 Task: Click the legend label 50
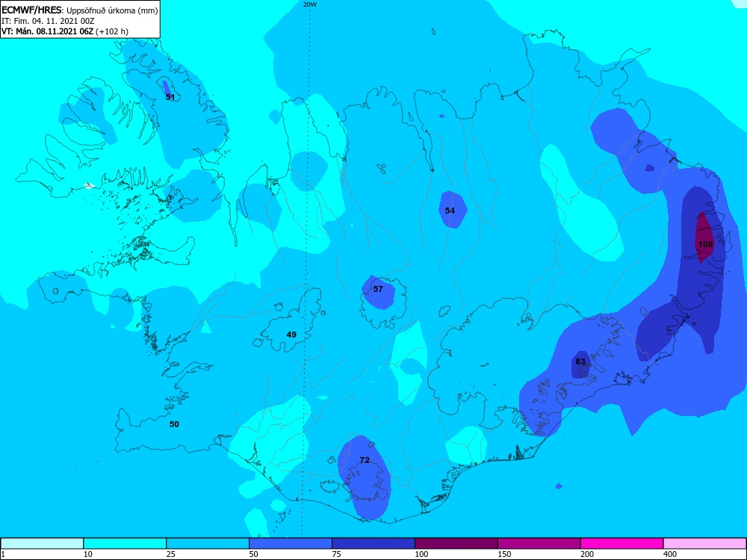point(254,554)
